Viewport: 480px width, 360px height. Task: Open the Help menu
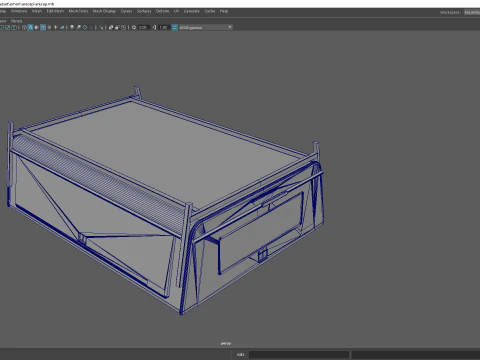point(224,11)
